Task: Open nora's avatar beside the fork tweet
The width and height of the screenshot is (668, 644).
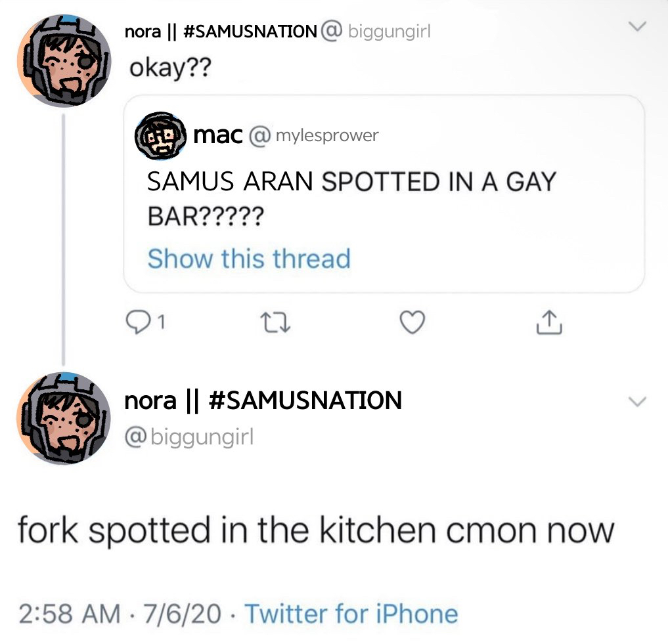Action: 64,418
